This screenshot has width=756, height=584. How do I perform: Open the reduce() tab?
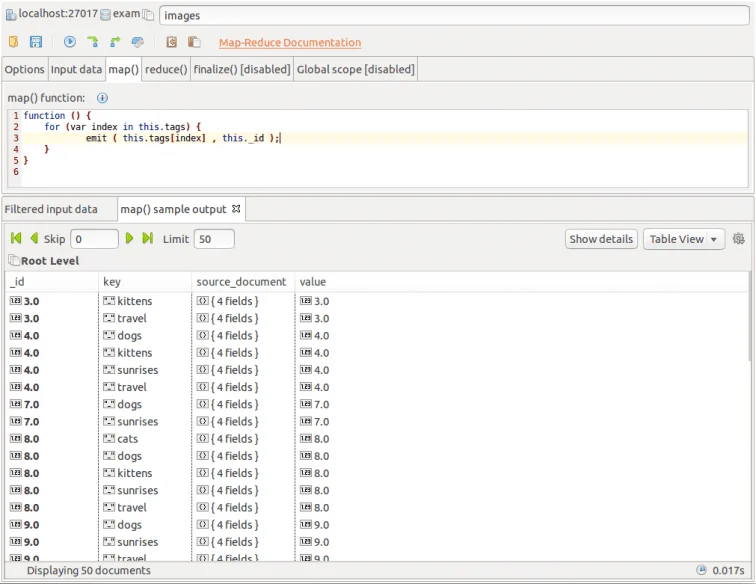[x=166, y=69]
